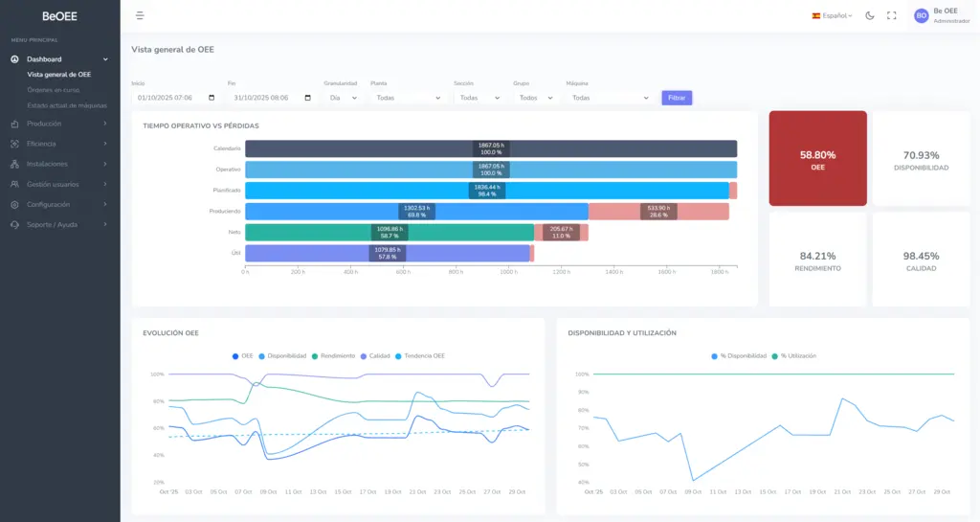
Task: Click the Gestión usuarios people icon
Action: click(x=14, y=185)
